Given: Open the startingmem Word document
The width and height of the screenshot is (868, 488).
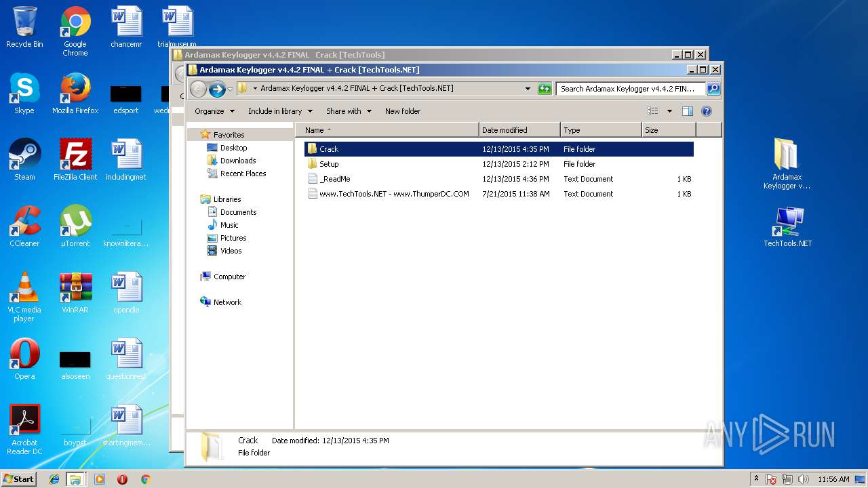Looking at the screenshot, I should (126, 426).
